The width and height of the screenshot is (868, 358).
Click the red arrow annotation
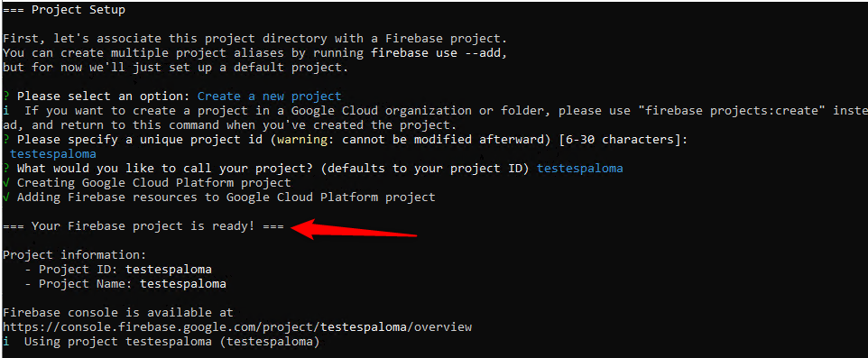pyautogui.click(x=354, y=230)
